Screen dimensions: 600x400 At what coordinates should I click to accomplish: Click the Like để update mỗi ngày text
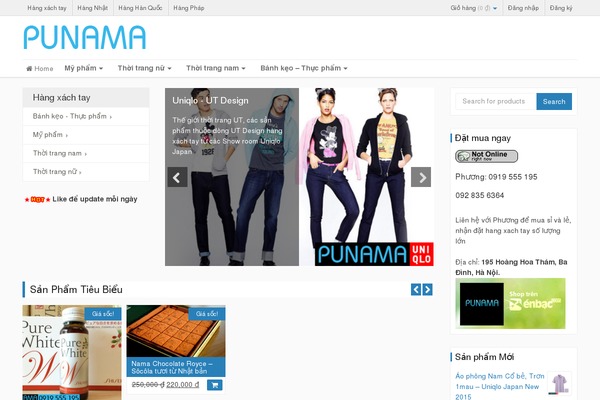(x=95, y=199)
